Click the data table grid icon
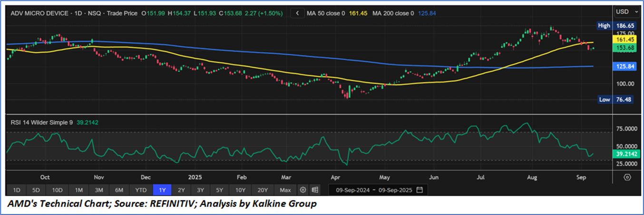Viewport: 644px width, 215px height. [x=314, y=190]
